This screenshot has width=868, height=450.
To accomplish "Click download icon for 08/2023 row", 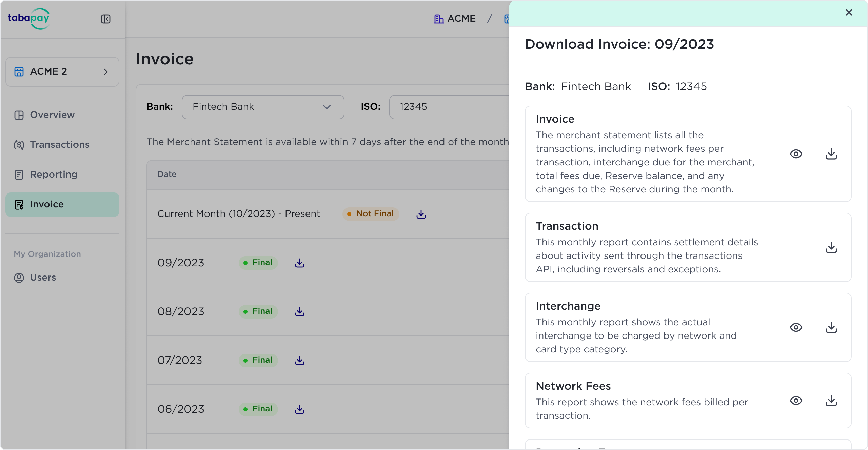I will click(x=300, y=312).
